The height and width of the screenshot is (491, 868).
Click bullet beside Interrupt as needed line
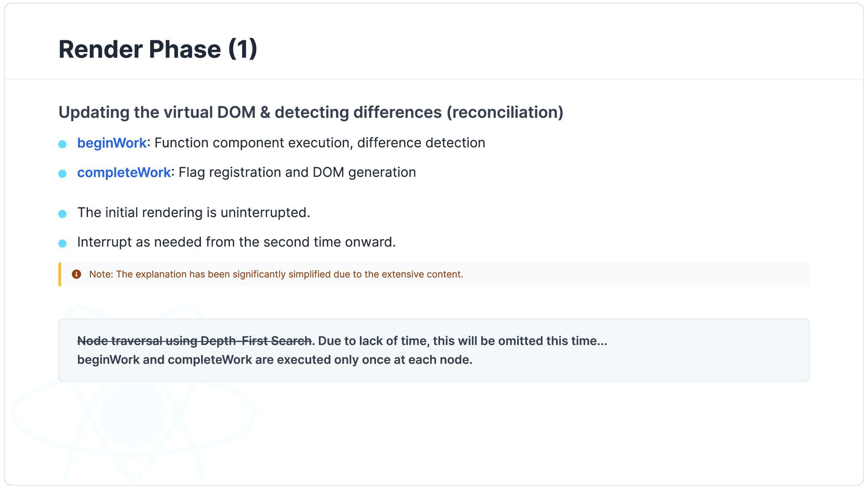tap(62, 244)
